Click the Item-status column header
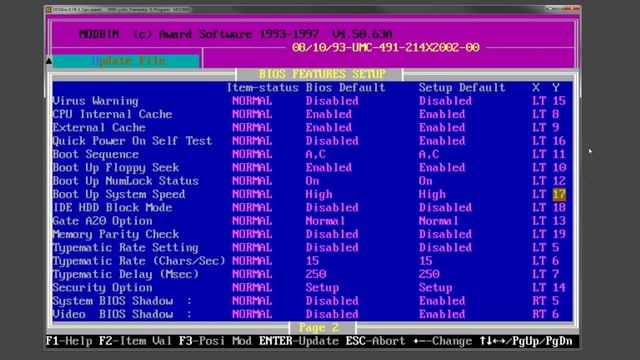This screenshot has width=640, height=360. 262,88
